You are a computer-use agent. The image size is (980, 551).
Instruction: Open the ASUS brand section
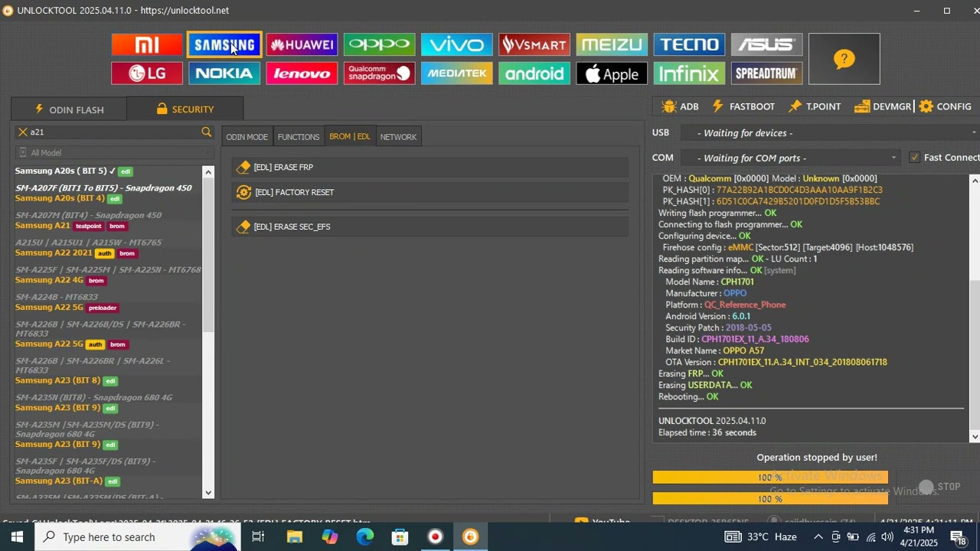[766, 44]
